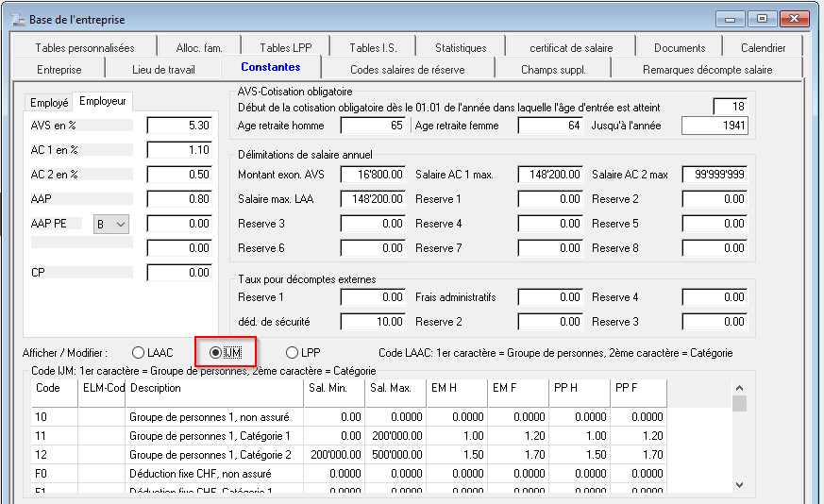Viewport: 824px width, 504px height.
Task: Select the IJM radio button
Action: [x=226, y=353]
